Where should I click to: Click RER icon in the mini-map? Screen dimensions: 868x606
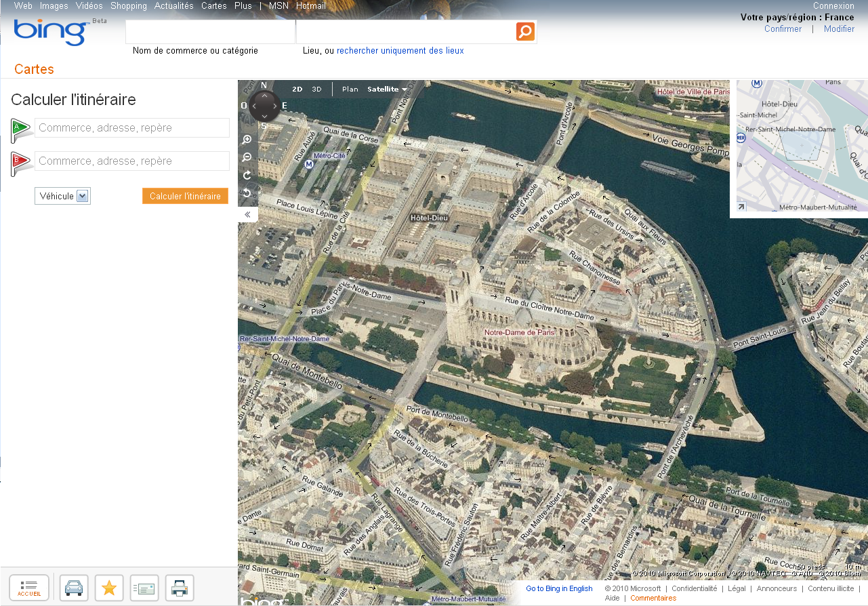[741, 138]
